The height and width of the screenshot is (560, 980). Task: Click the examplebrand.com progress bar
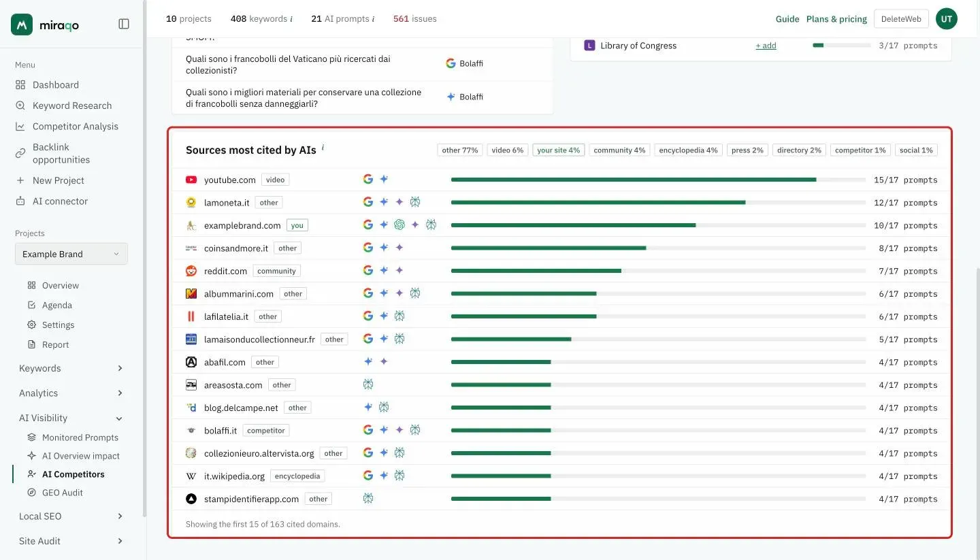point(658,225)
